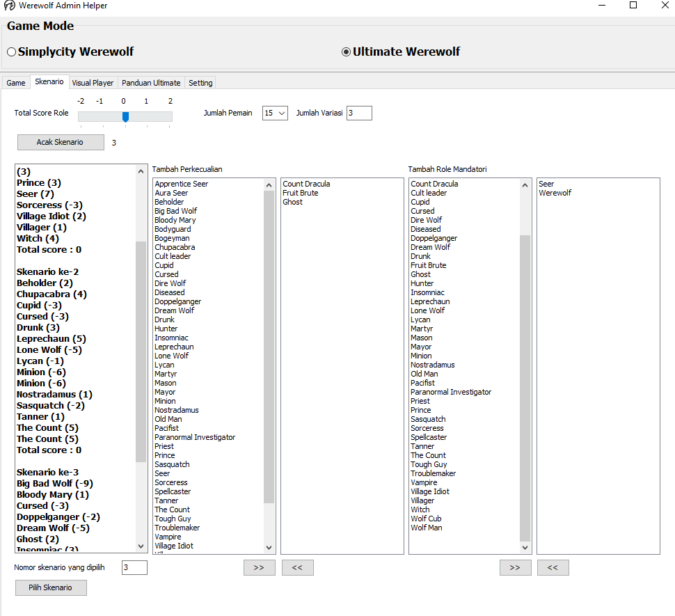Switch to the Game tab
Viewport: 675px width, 616px height.
coord(16,83)
